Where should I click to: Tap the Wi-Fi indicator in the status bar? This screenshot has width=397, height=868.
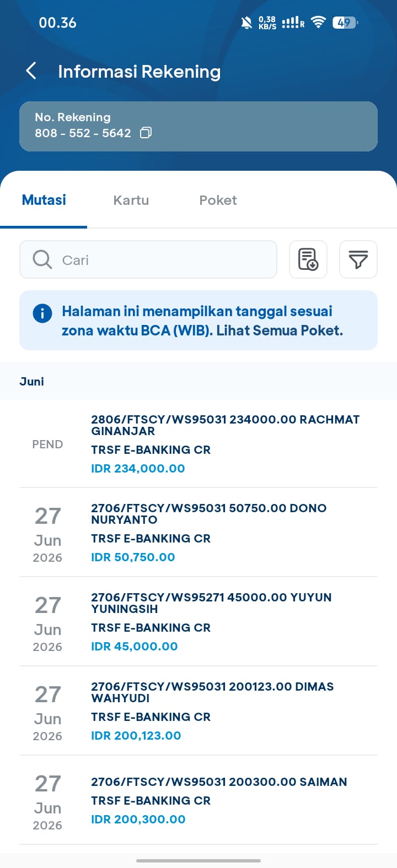318,23
